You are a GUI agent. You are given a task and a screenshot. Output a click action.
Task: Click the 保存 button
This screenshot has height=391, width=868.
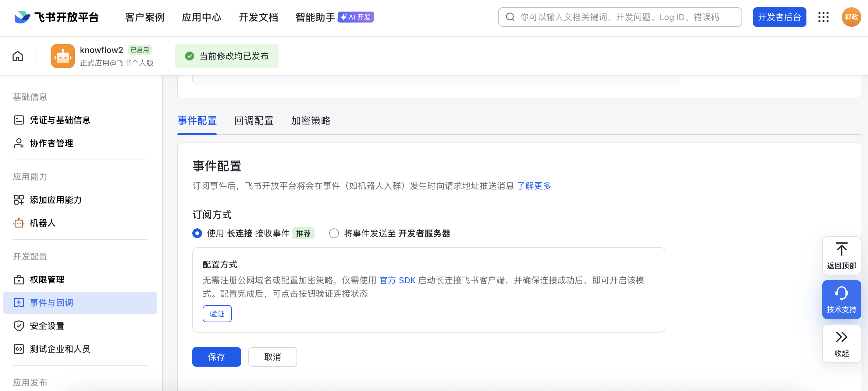216,357
